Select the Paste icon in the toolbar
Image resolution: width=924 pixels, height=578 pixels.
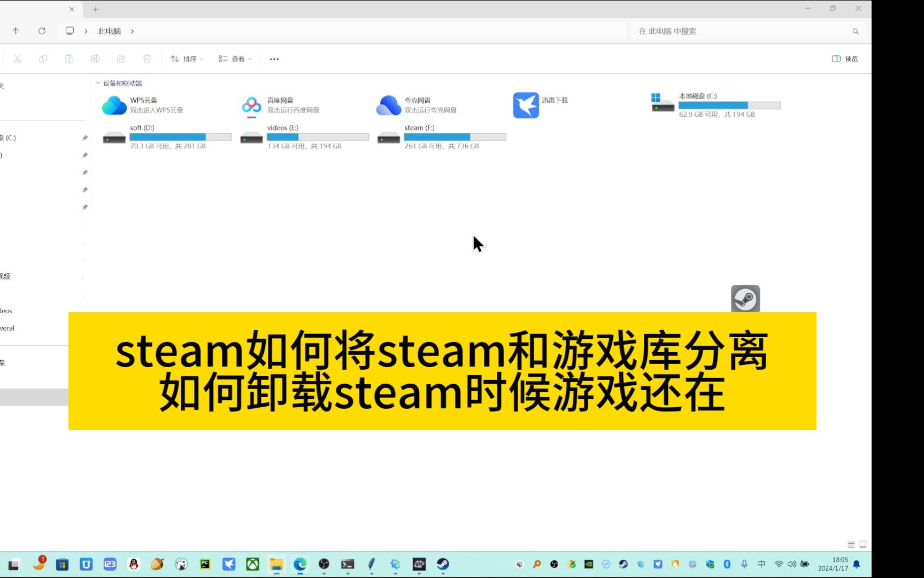pos(70,59)
